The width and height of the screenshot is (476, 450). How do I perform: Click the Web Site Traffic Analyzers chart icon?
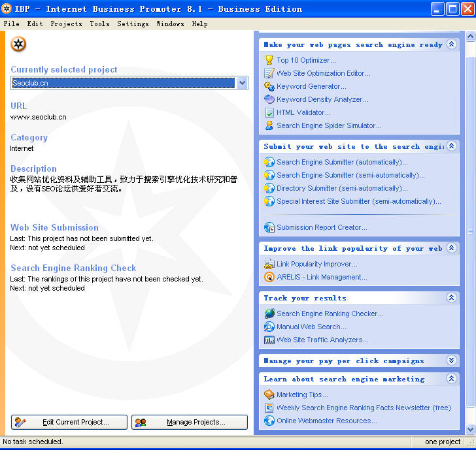click(269, 340)
